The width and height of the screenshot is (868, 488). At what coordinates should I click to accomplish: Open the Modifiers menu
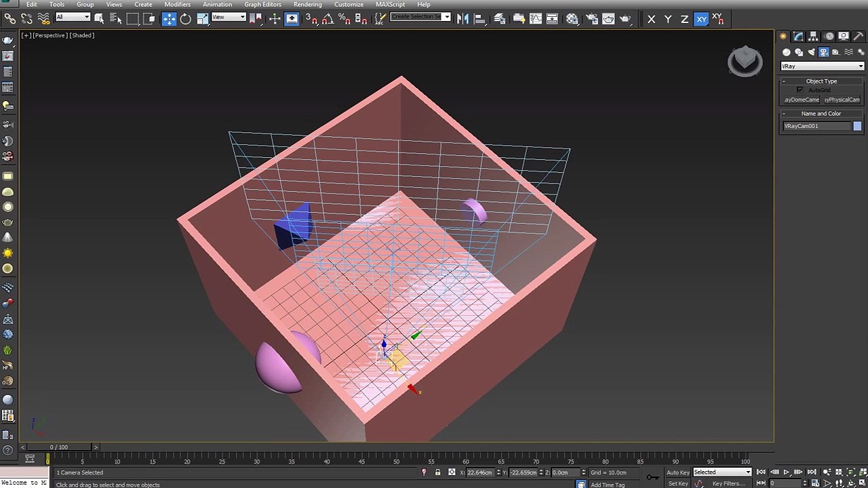[x=177, y=5]
